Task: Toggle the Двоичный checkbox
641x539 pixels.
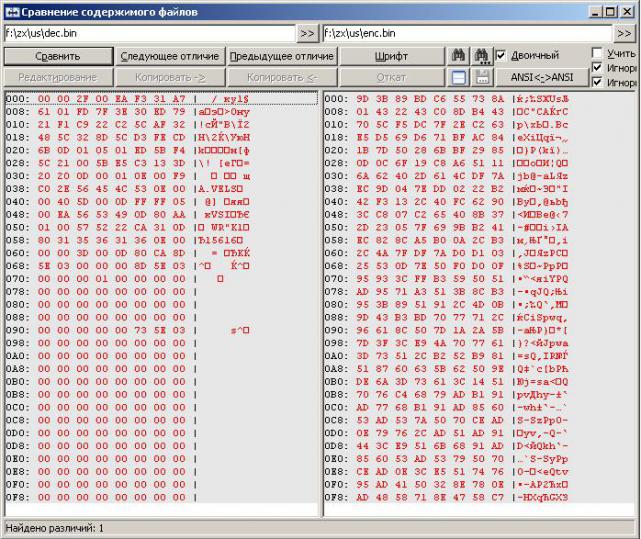Action: click(502, 56)
